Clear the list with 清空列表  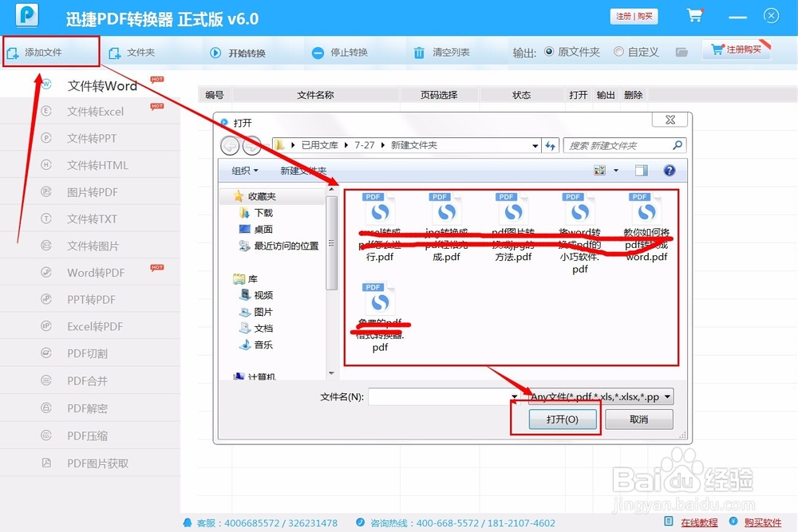tap(441, 53)
